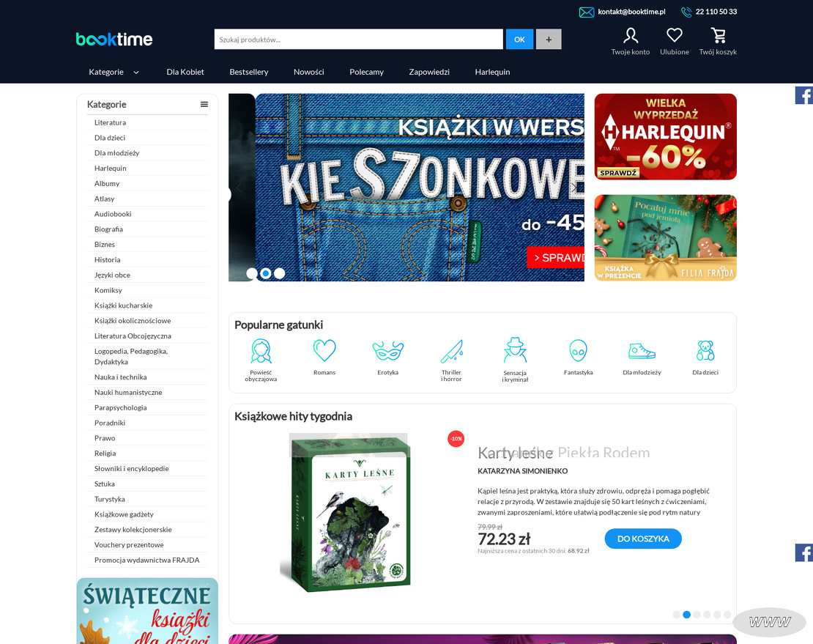Select the Romans heart genre icon

pos(324,351)
